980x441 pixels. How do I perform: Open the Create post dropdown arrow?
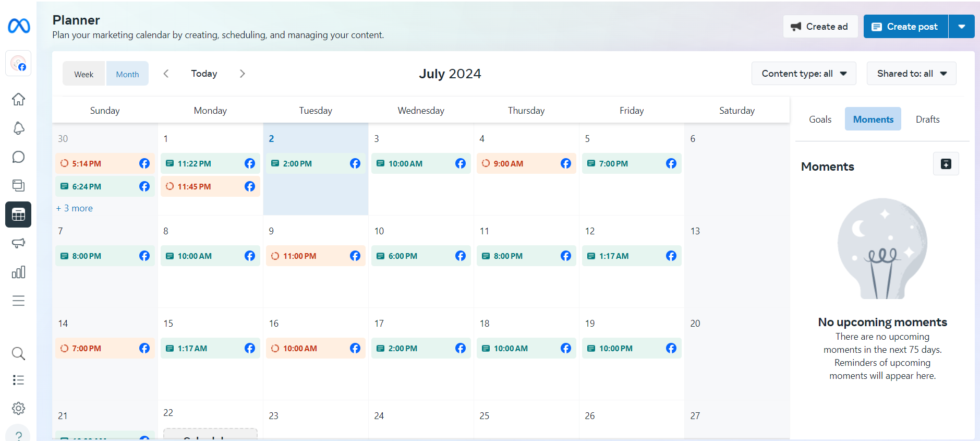pos(961,27)
